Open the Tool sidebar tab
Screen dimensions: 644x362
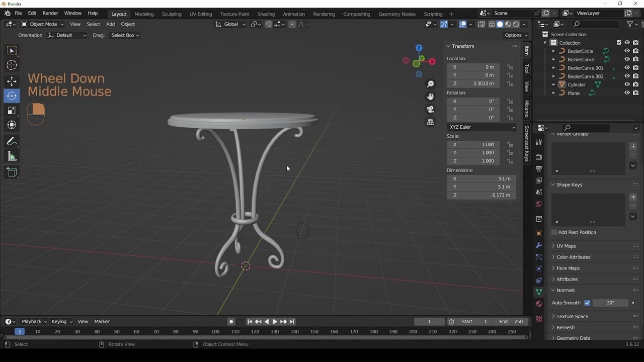[x=527, y=68]
